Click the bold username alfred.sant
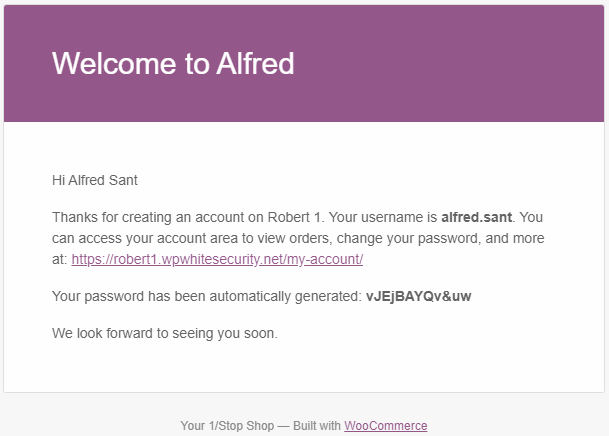This screenshot has width=609, height=436. click(477, 217)
